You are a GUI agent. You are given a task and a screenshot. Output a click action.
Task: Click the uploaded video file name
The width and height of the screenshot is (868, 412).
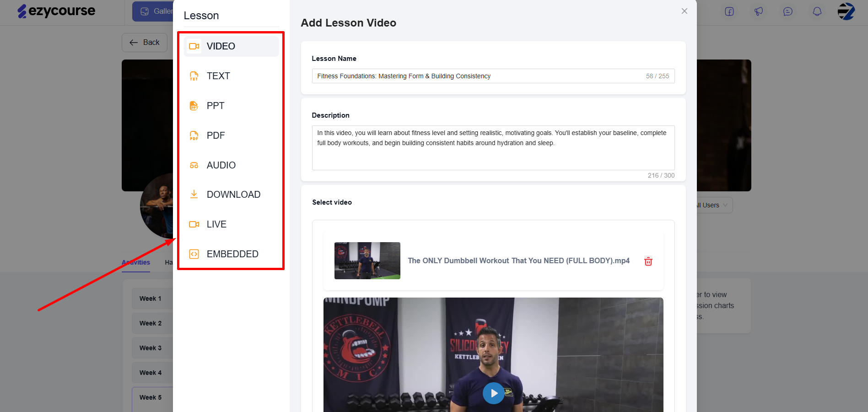click(x=519, y=260)
